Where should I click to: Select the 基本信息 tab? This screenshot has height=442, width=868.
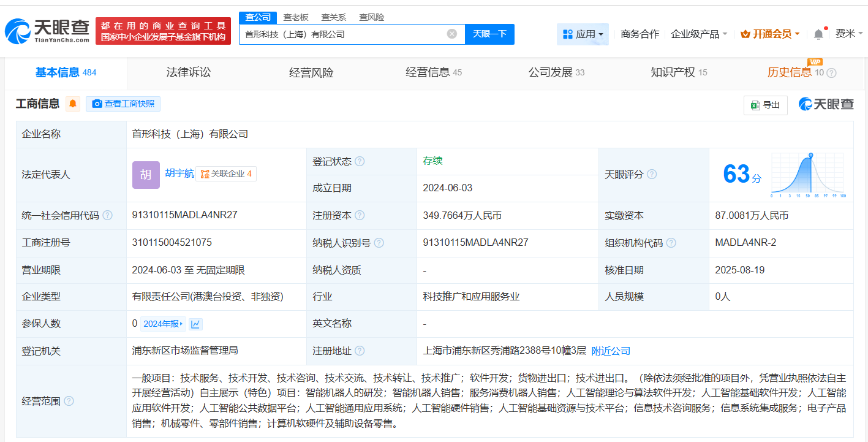pos(66,72)
